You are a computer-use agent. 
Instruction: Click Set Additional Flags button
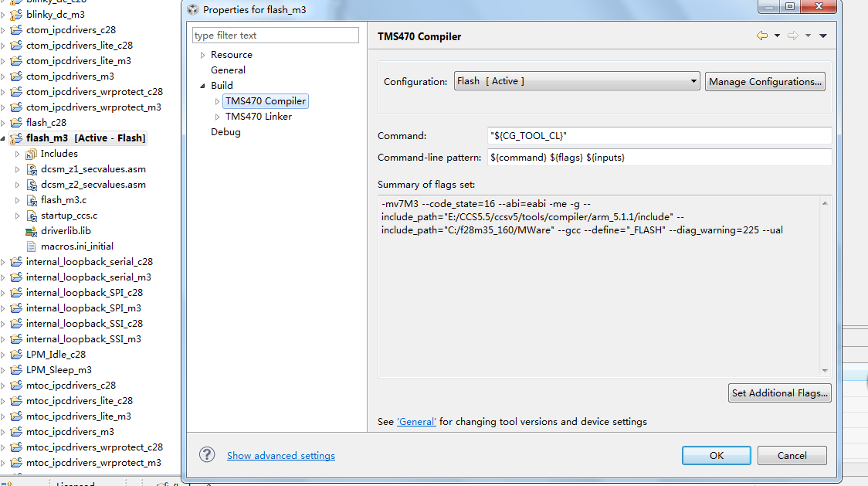click(x=780, y=393)
